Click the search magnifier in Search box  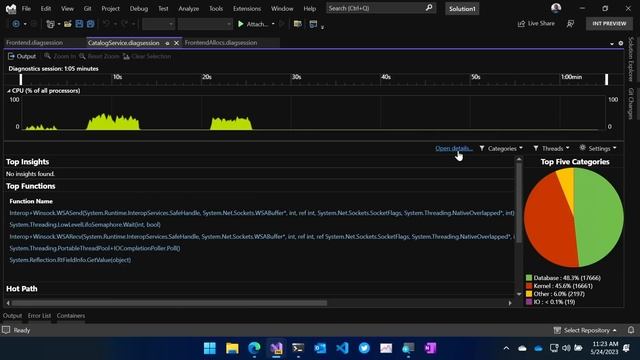click(x=429, y=8)
